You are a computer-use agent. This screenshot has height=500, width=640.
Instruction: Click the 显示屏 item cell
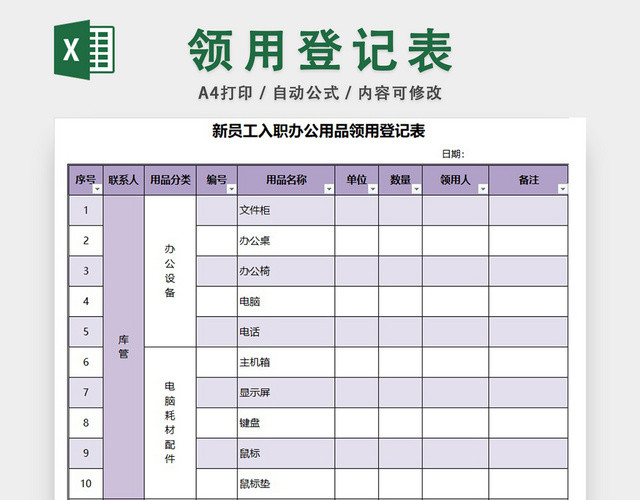coord(286,393)
